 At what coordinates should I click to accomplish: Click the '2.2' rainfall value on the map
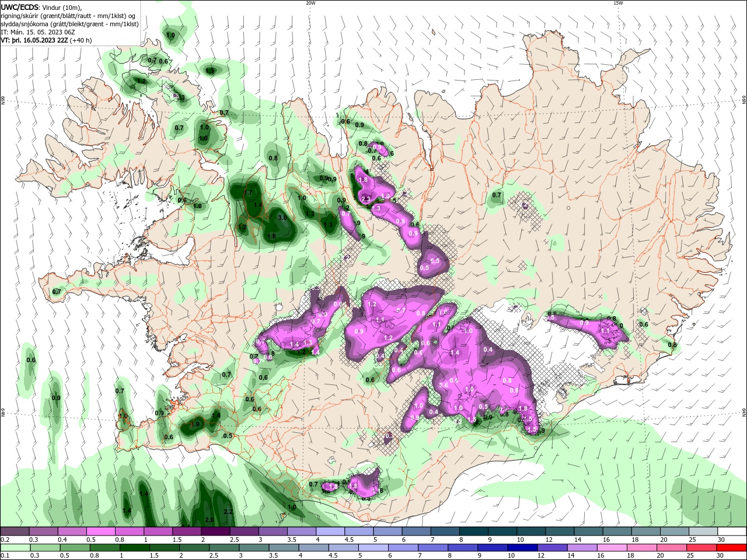tap(228, 512)
